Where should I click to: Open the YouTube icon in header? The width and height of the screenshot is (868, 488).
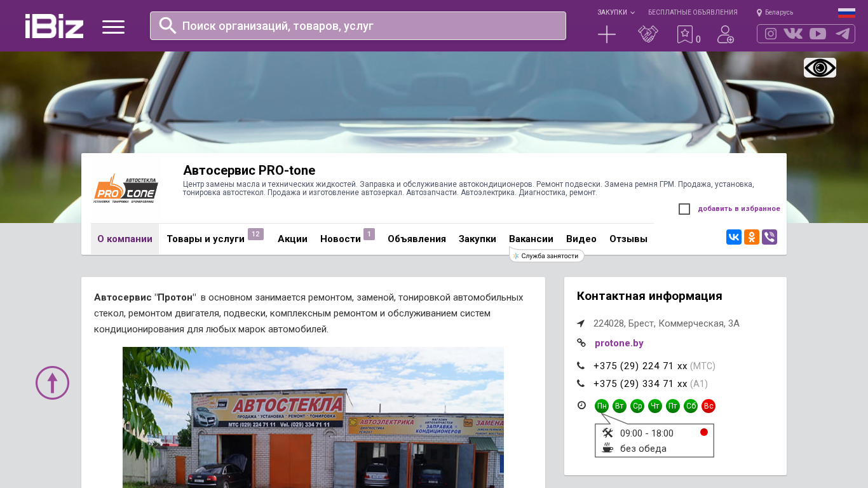818,34
